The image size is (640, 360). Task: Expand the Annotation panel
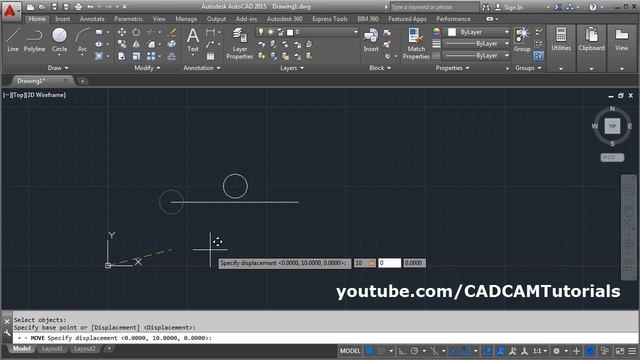point(202,68)
